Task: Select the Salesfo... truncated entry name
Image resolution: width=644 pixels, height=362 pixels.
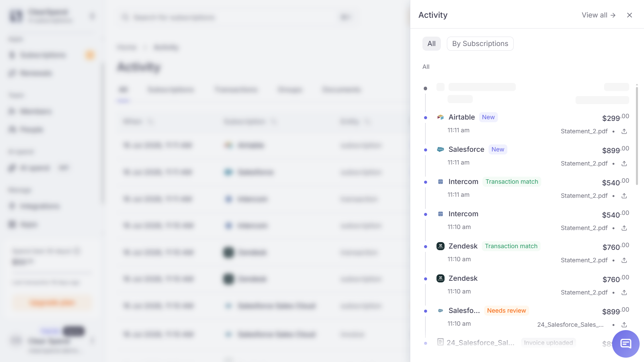Action: (x=464, y=311)
